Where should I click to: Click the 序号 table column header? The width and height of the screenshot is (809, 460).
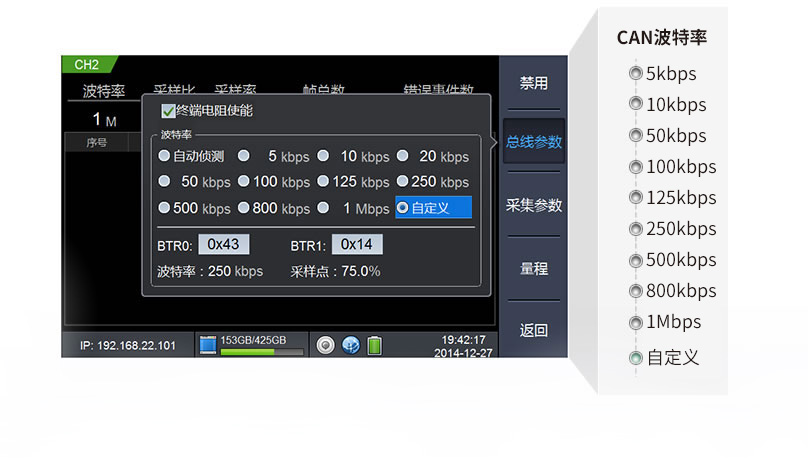pyautogui.click(x=96, y=143)
